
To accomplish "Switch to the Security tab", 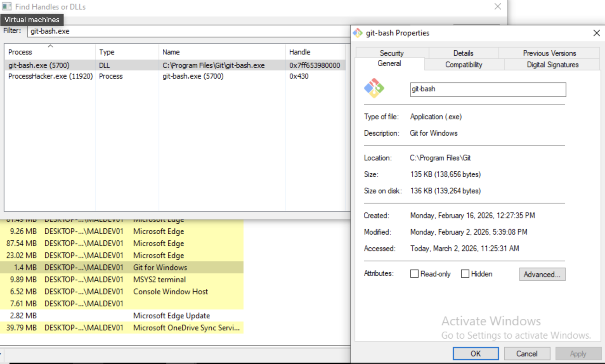I will click(x=392, y=53).
